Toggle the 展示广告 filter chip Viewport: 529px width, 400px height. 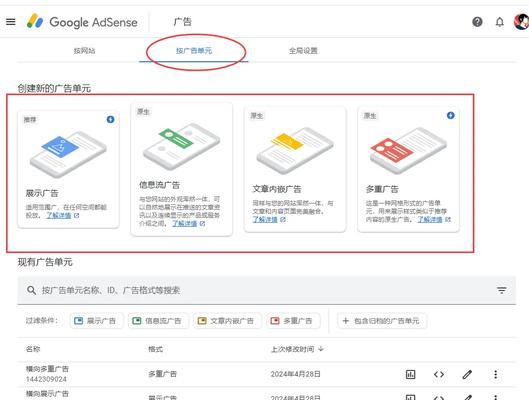click(96, 321)
